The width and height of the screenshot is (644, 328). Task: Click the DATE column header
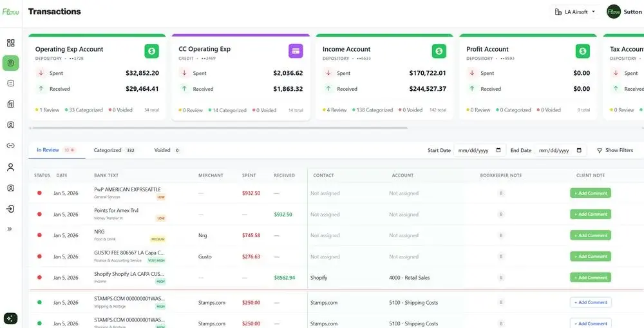[62, 175]
